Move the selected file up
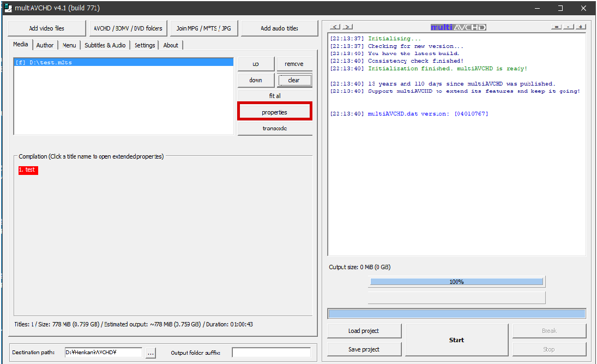 [256, 64]
